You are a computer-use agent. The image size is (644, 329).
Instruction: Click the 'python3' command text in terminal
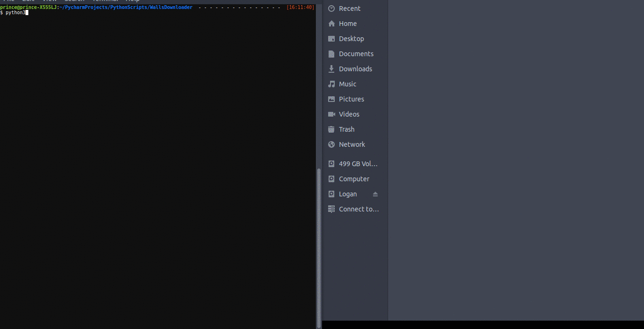(16, 13)
